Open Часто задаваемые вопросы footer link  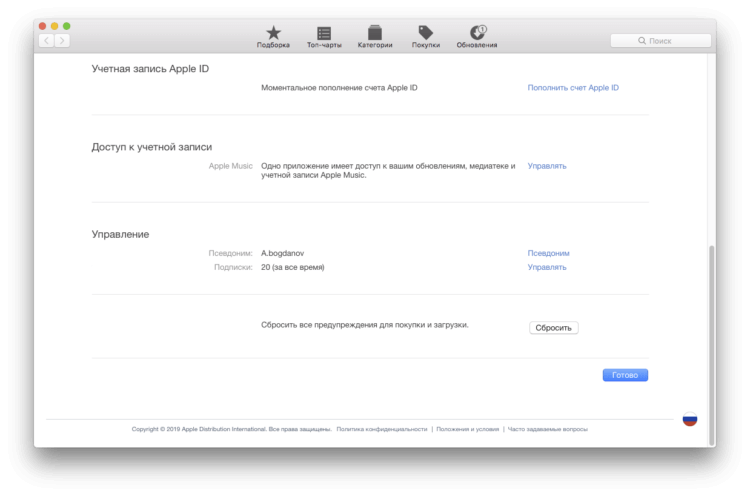click(547, 429)
